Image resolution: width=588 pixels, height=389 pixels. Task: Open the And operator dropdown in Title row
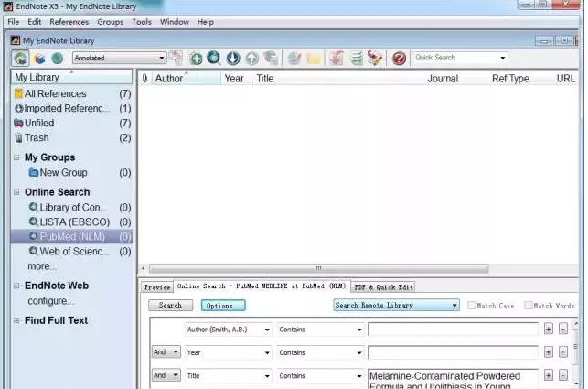tap(166, 375)
